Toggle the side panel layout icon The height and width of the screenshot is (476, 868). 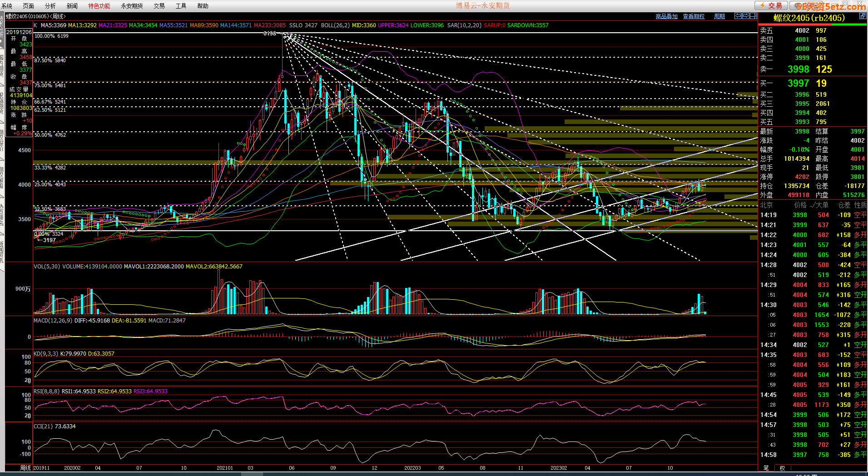[753, 16]
